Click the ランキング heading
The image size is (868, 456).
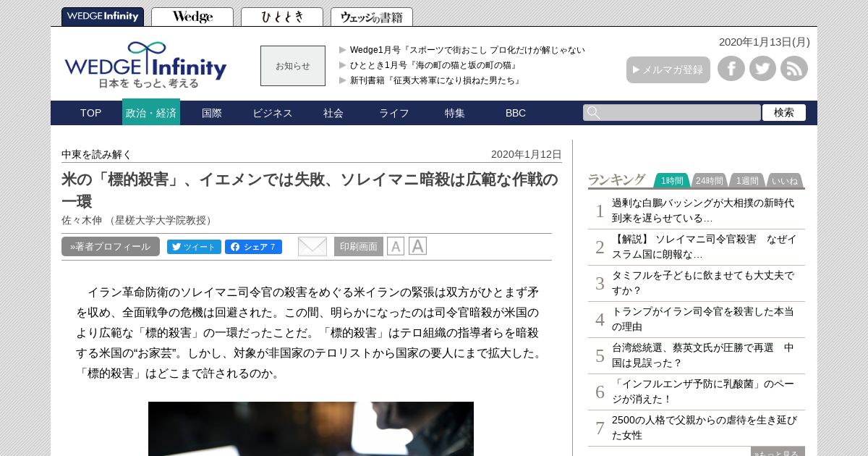click(x=616, y=180)
